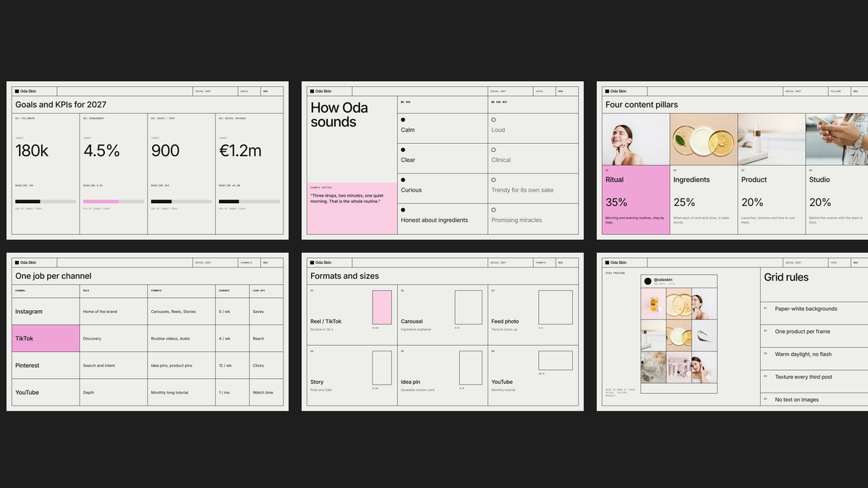Click the YouTube row label in channel table
868x488 pixels.
tap(27, 393)
